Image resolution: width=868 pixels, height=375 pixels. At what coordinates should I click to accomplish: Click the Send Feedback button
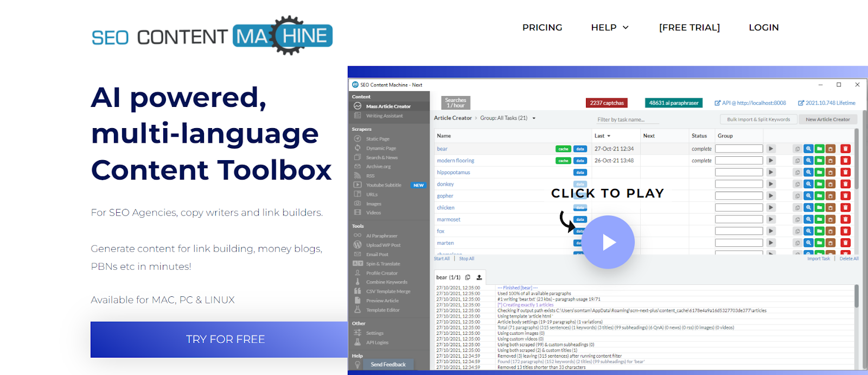(388, 364)
